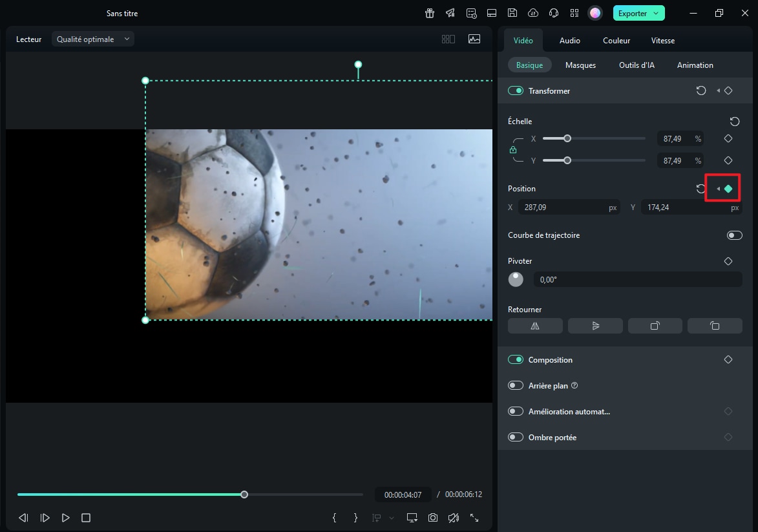The height and width of the screenshot is (532, 758).
Task: Take a snapshot with camera icon
Action: [433, 518]
